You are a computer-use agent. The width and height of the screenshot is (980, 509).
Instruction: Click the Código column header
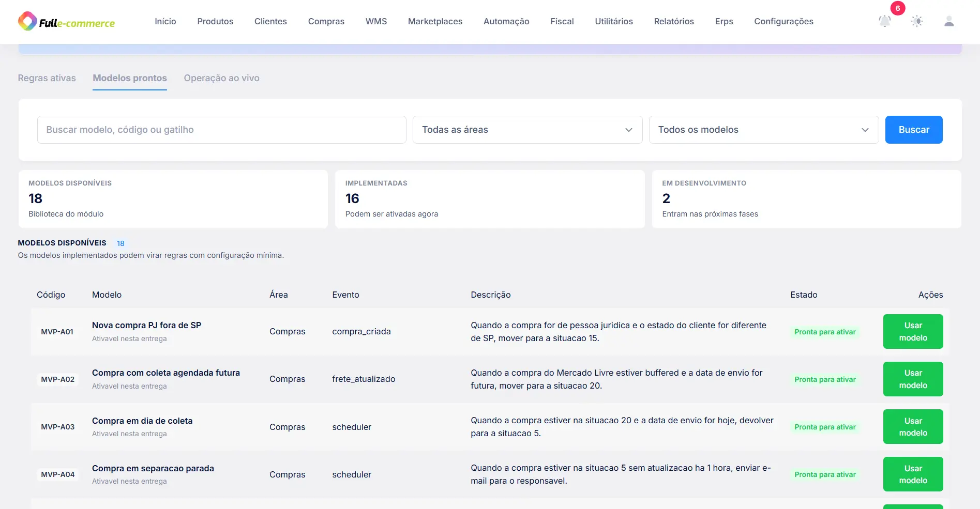click(x=51, y=295)
